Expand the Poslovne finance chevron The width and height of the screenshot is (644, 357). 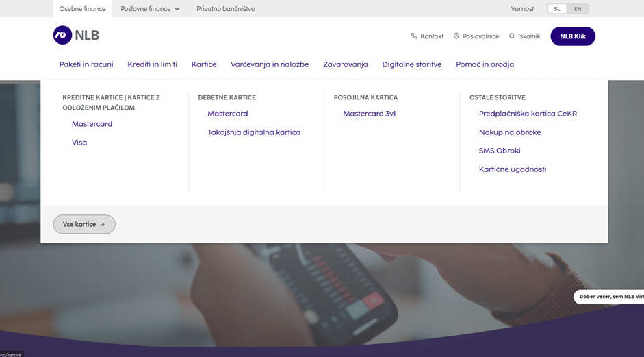pyautogui.click(x=177, y=9)
